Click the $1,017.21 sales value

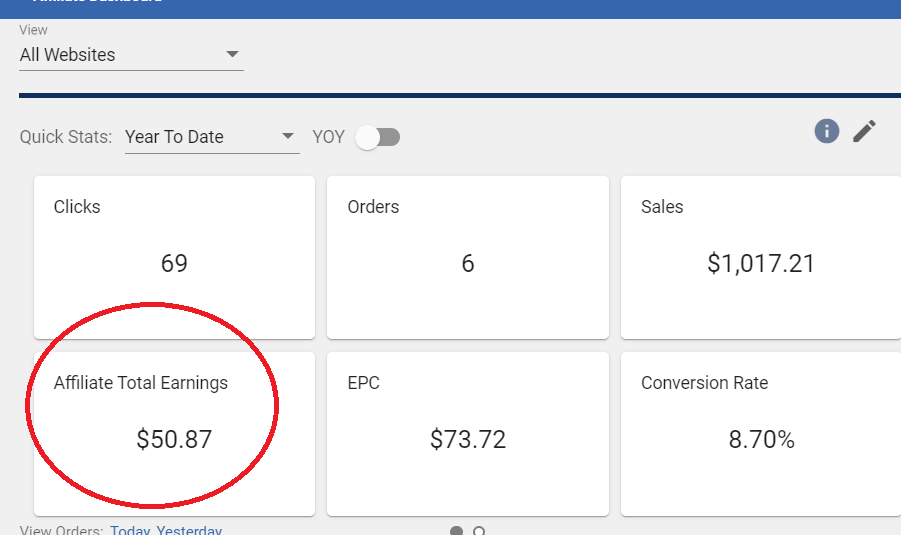pos(761,264)
